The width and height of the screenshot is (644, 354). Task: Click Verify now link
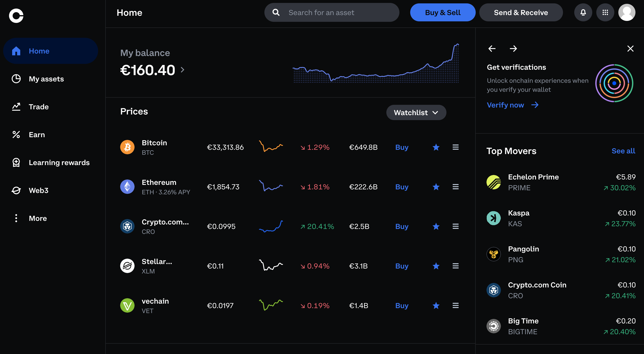513,105
